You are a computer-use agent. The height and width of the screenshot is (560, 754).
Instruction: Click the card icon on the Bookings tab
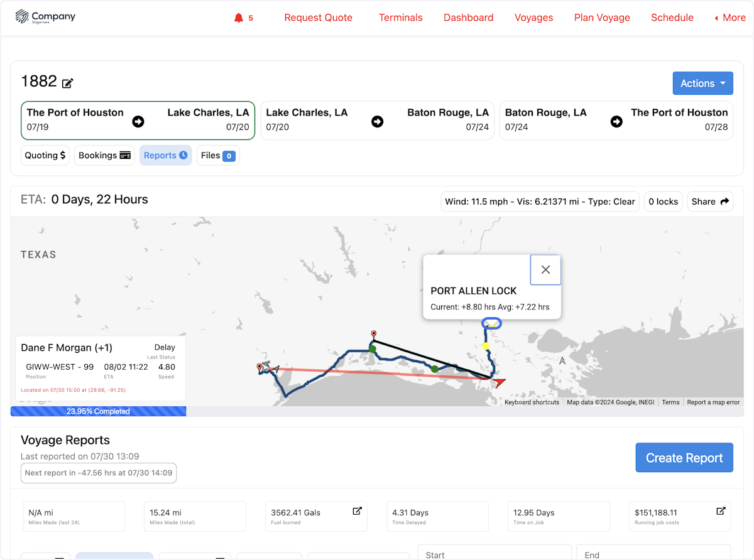tap(125, 155)
